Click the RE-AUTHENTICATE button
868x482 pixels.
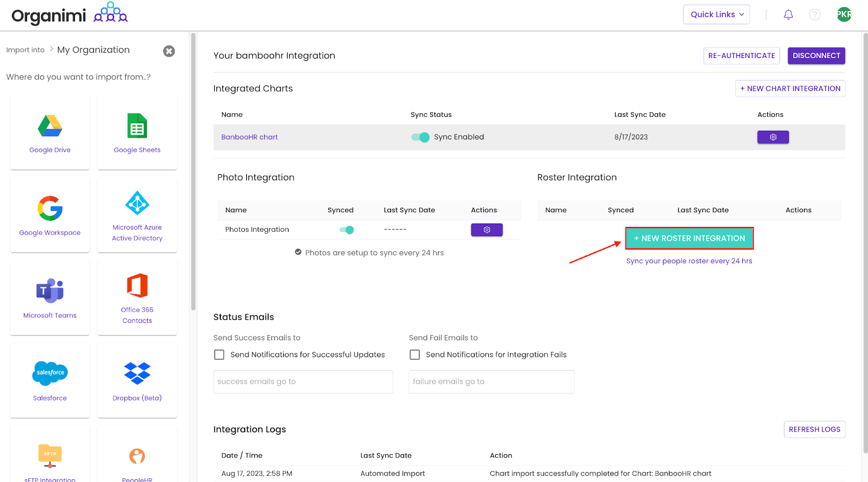[742, 56]
